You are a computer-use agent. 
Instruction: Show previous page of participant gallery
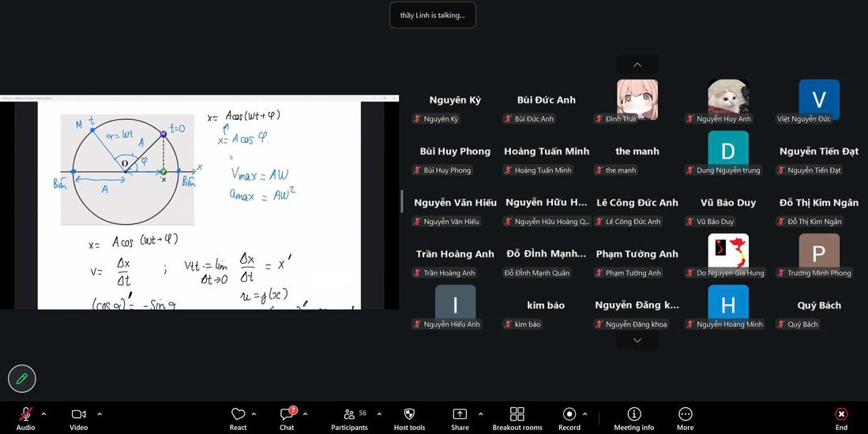637,65
